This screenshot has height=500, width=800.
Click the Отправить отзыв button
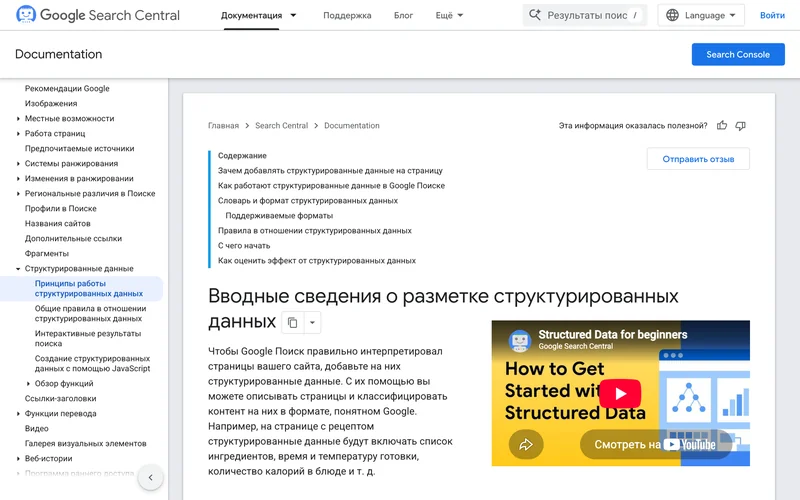[x=698, y=159]
